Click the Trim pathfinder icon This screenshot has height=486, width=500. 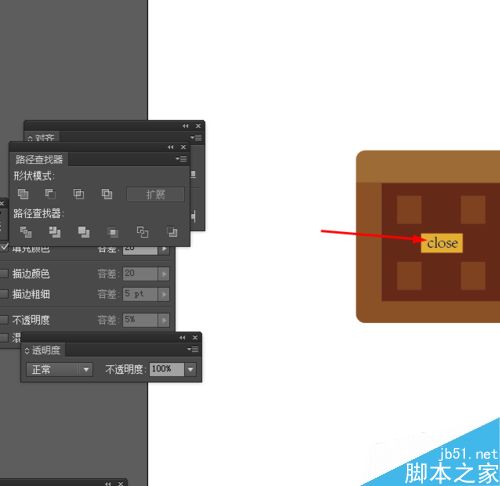(x=55, y=232)
